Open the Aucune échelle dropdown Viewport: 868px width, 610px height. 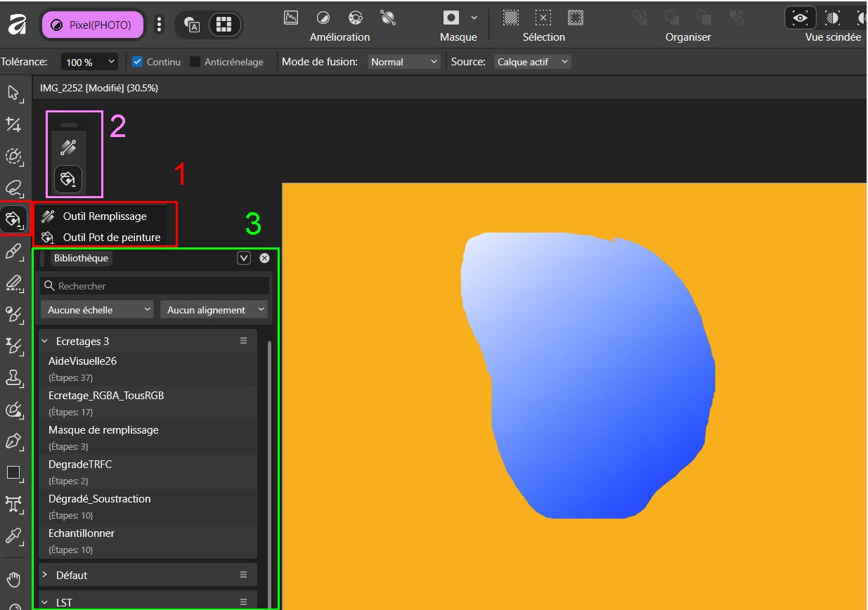click(98, 309)
